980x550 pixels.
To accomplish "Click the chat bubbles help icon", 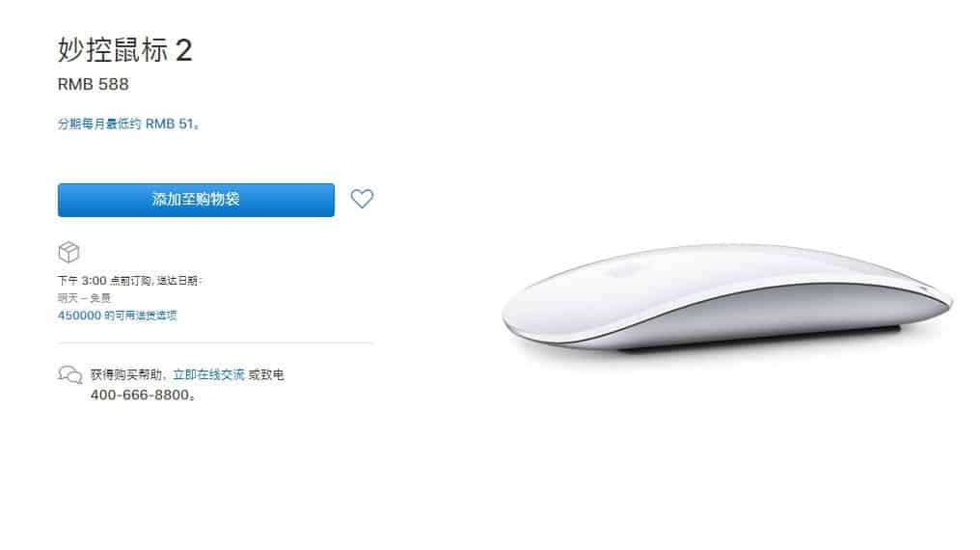I will (70, 374).
